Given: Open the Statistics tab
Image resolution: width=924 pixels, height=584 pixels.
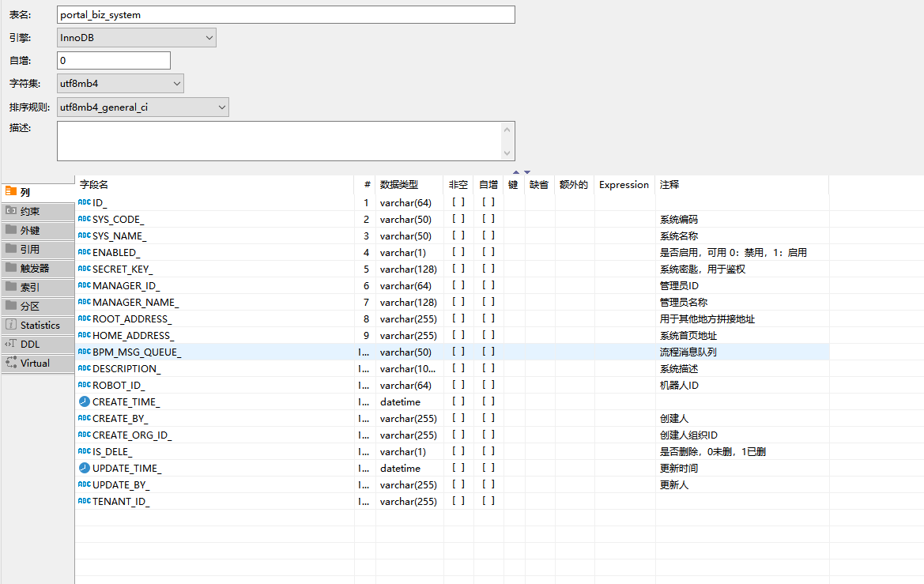Looking at the screenshot, I should tap(38, 325).
